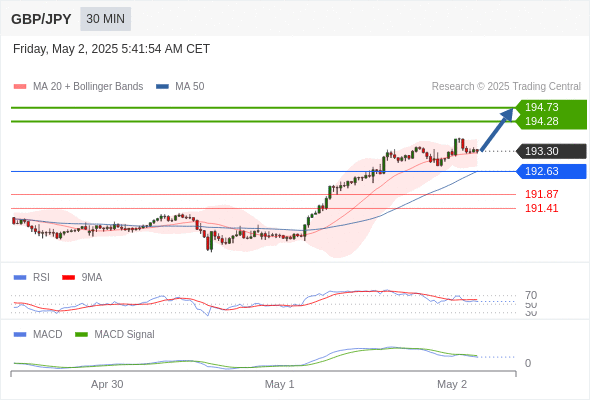The height and width of the screenshot is (400, 590).
Task: Toggle the MACD Signal legend entry
Action: (115, 334)
